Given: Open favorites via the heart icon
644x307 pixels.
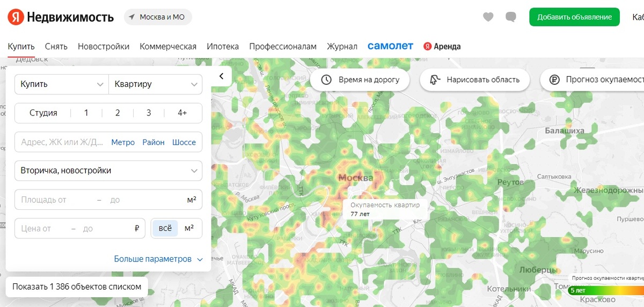Looking at the screenshot, I should [x=488, y=17].
